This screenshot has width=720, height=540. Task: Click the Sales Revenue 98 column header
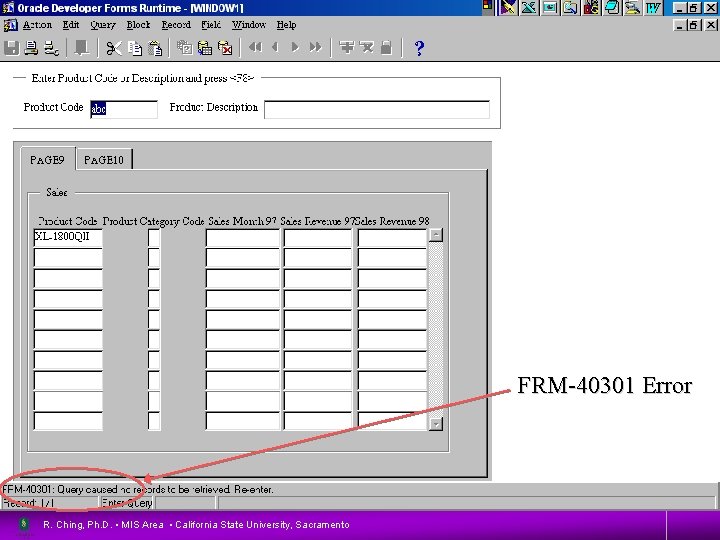coord(392,221)
